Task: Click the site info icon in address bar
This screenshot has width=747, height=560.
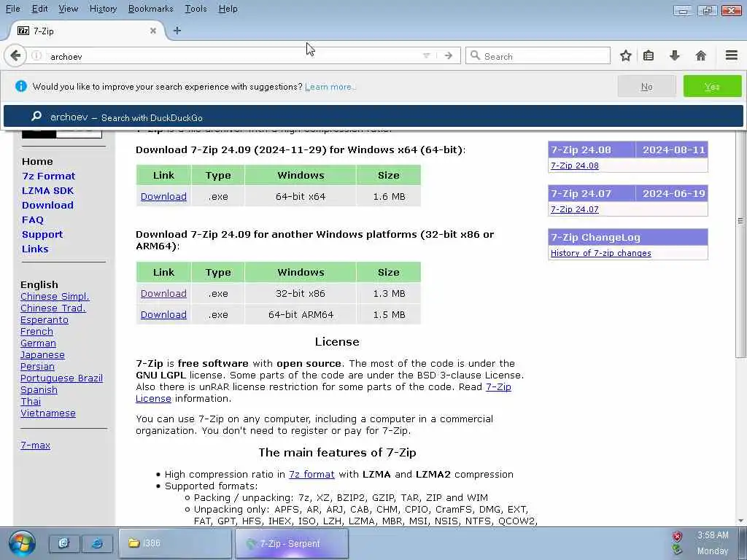Action: [36, 55]
